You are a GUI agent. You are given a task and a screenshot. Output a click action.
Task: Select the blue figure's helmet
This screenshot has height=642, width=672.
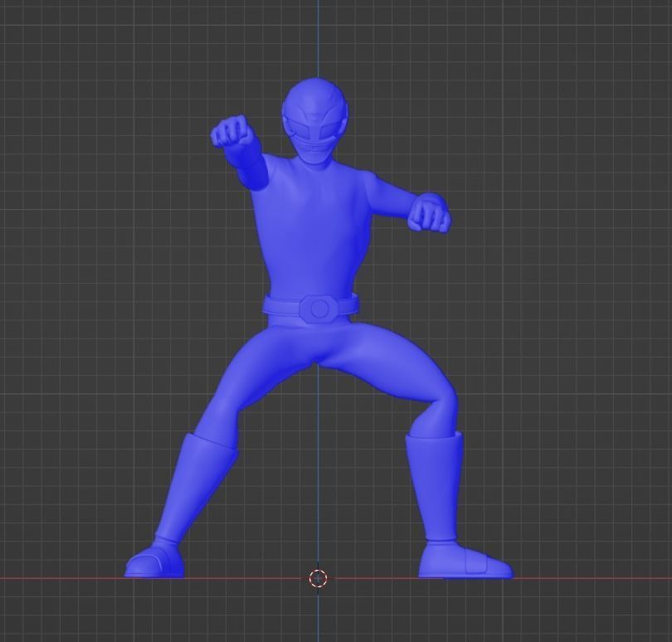tap(315, 121)
